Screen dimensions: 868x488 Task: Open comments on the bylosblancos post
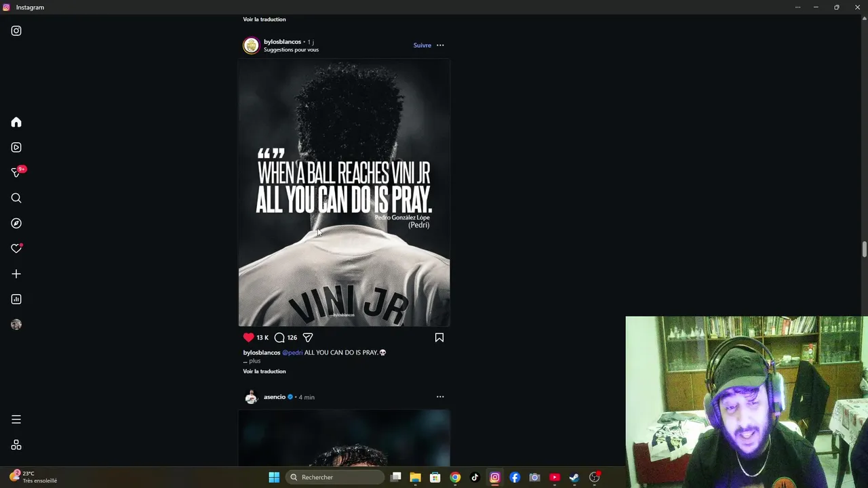pos(279,337)
